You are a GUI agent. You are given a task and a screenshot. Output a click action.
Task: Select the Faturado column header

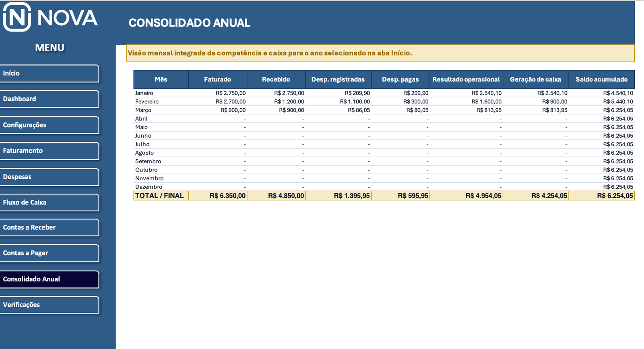point(218,79)
